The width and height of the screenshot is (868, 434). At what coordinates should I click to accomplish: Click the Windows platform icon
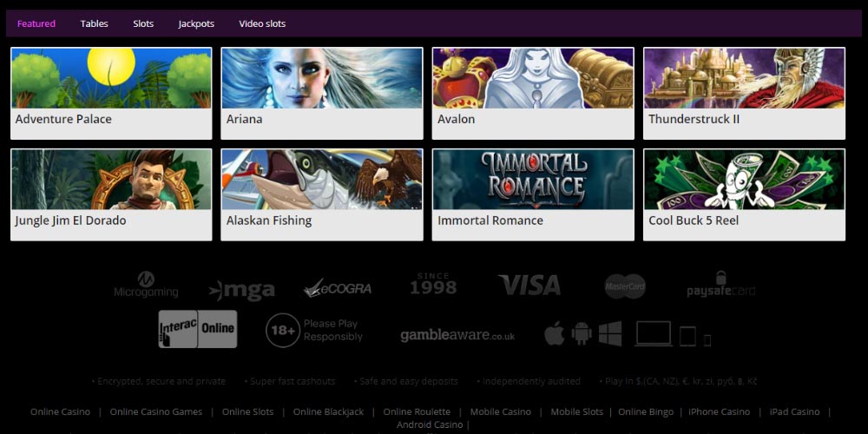(x=610, y=333)
